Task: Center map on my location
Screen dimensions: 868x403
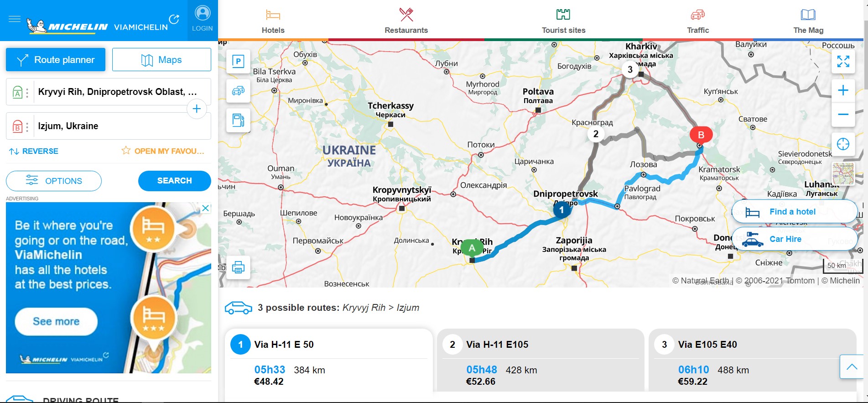Action: pyautogui.click(x=843, y=144)
